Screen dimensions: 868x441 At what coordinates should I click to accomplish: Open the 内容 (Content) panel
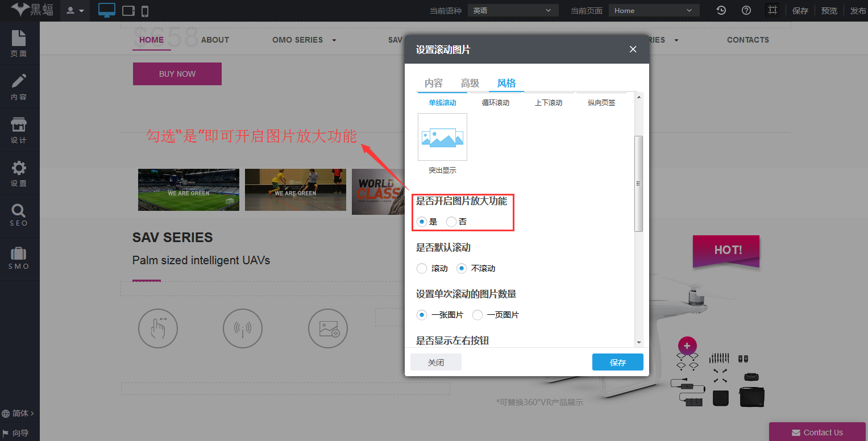point(19,86)
